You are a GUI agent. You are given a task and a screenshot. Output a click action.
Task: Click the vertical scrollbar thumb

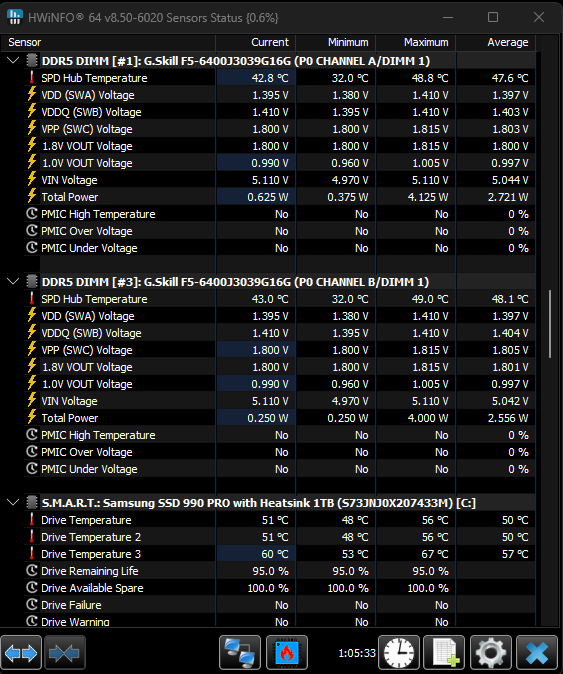tap(550, 324)
